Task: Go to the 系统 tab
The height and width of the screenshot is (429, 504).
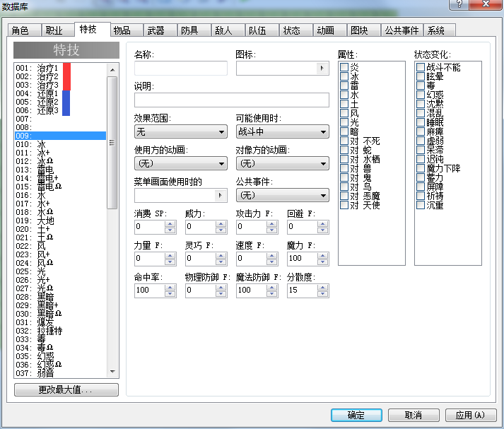Action: point(440,30)
